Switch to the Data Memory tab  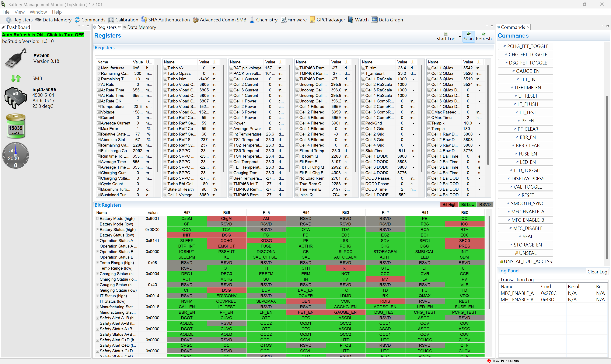pyautogui.click(x=139, y=27)
